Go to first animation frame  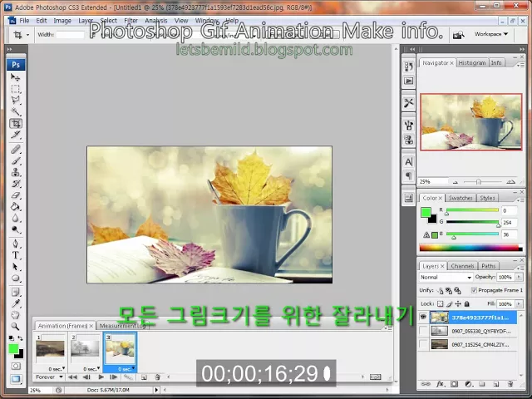coord(72,377)
